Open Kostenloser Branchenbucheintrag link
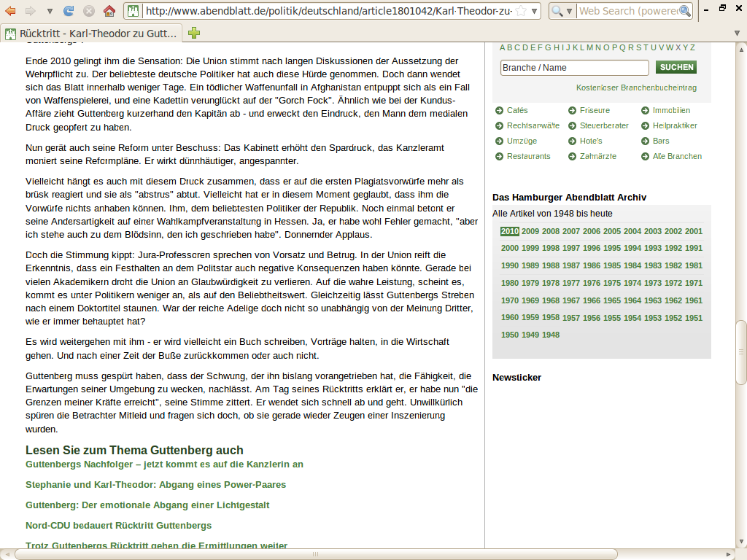Image resolution: width=747 pixels, height=560 pixels. tap(636, 87)
